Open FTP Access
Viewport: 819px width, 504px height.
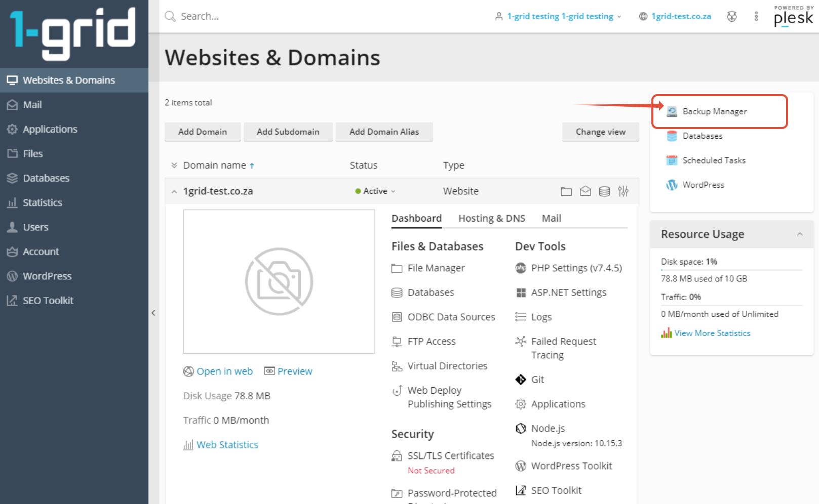[x=423, y=342]
